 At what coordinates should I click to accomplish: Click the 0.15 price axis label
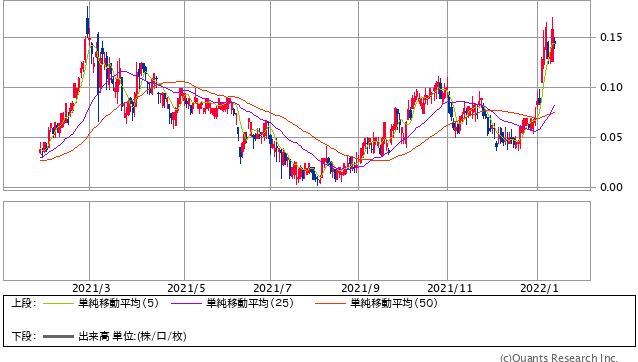pyautogui.click(x=611, y=37)
